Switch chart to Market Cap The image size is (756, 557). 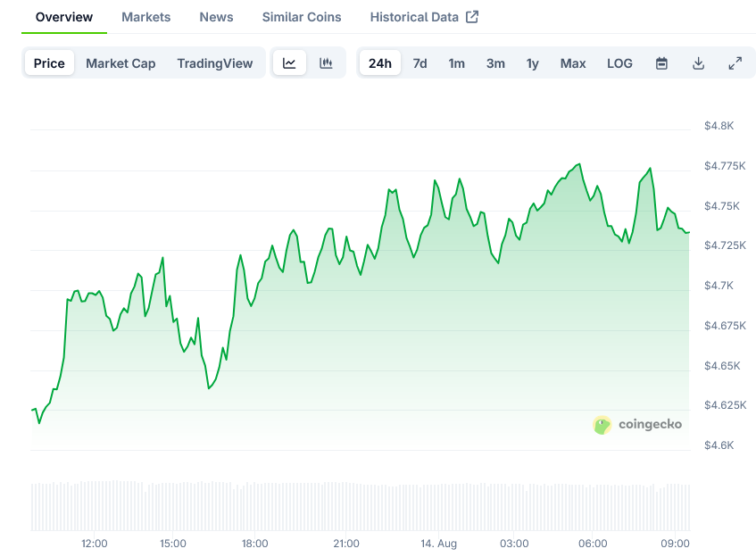(120, 63)
